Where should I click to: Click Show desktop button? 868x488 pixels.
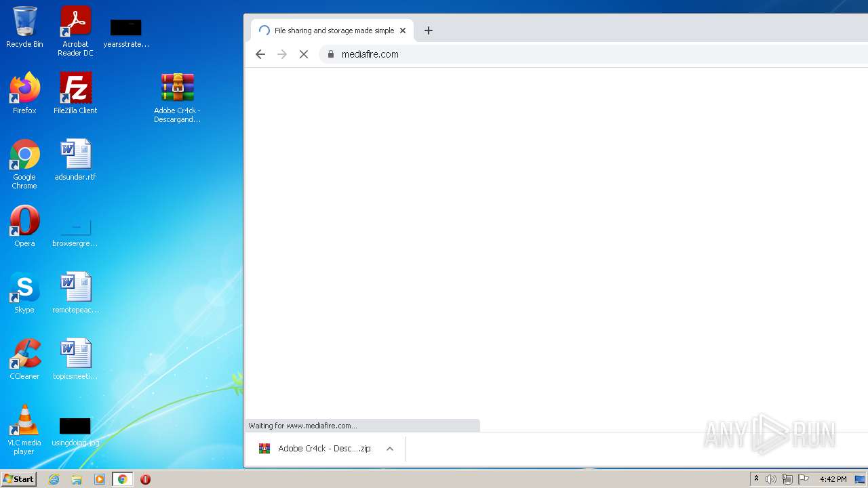point(861,479)
